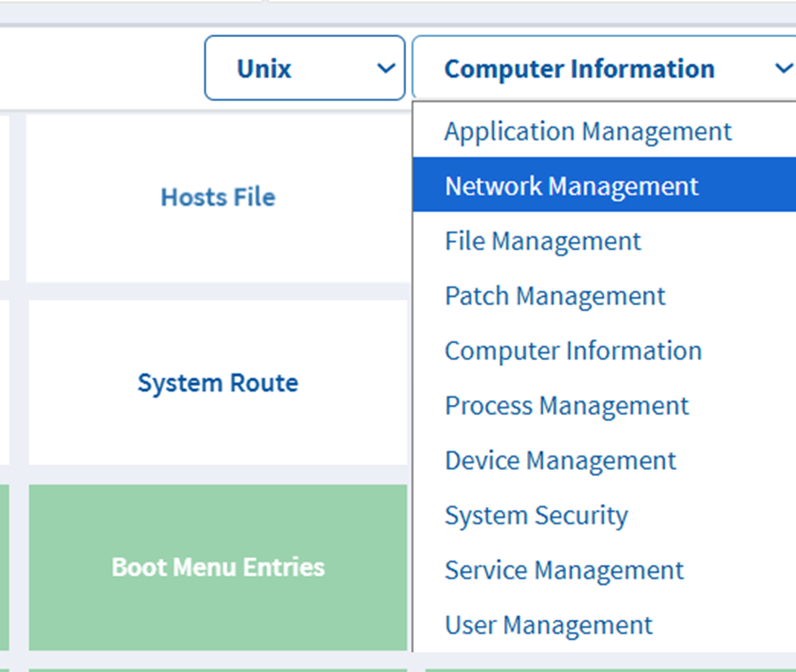Choose Process Management from the list
Image resolution: width=796 pixels, height=672 pixels.
coord(566,406)
